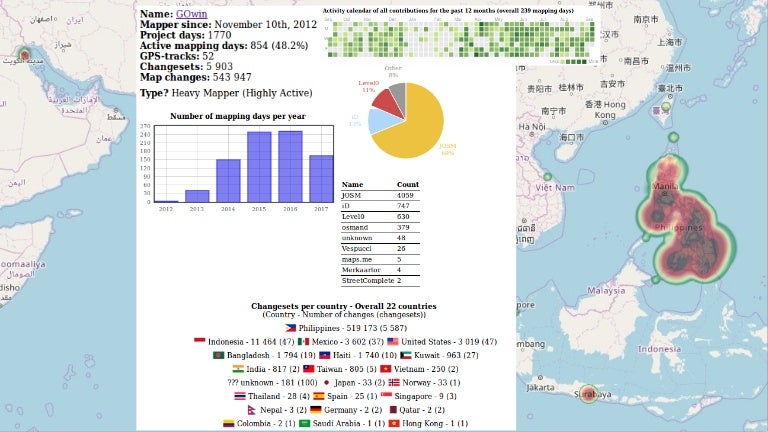Select the JOSM row in editor table
The height and width of the screenshot is (432, 768).
point(380,195)
